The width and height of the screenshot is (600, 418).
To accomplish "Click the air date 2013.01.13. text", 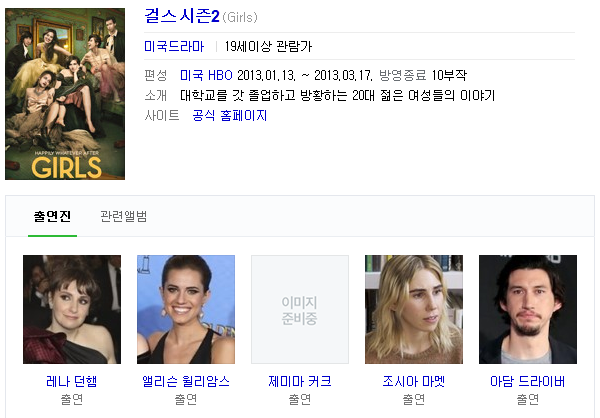I will pyautogui.click(x=266, y=75).
